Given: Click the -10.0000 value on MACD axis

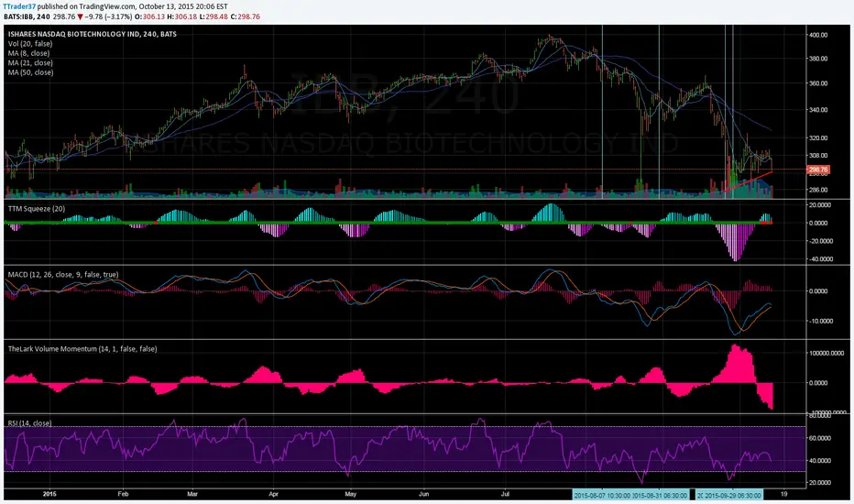Looking at the screenshot, I should click(x=820, y=322).
